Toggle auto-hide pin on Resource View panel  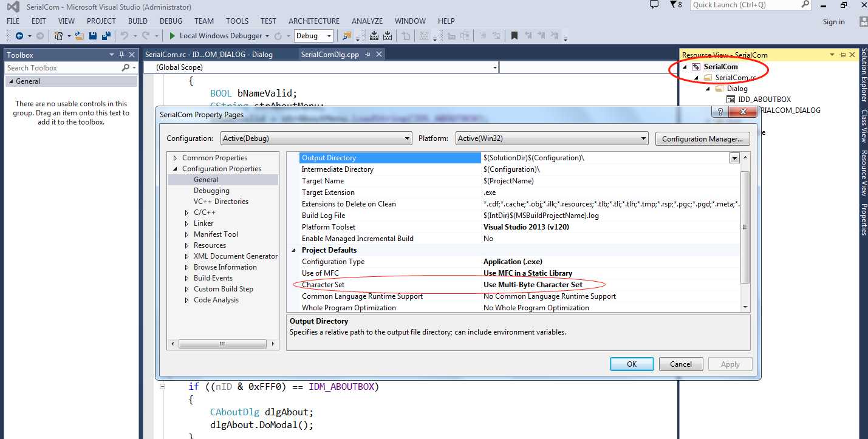click(x=842, y=55)
